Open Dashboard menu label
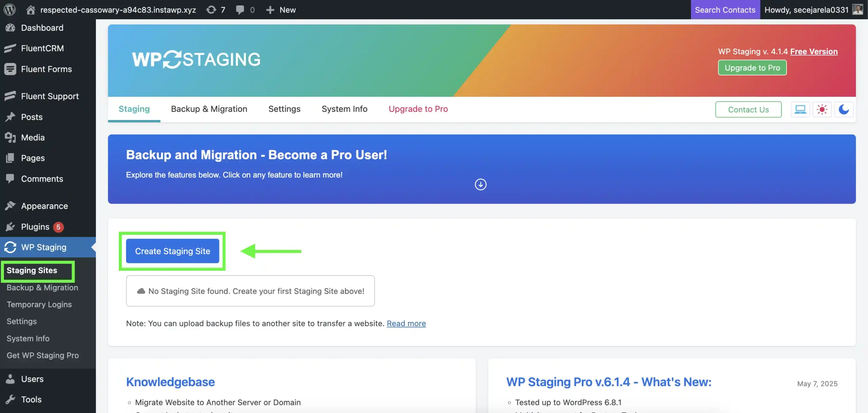This screenshot has height=413, width=868. 42,28
